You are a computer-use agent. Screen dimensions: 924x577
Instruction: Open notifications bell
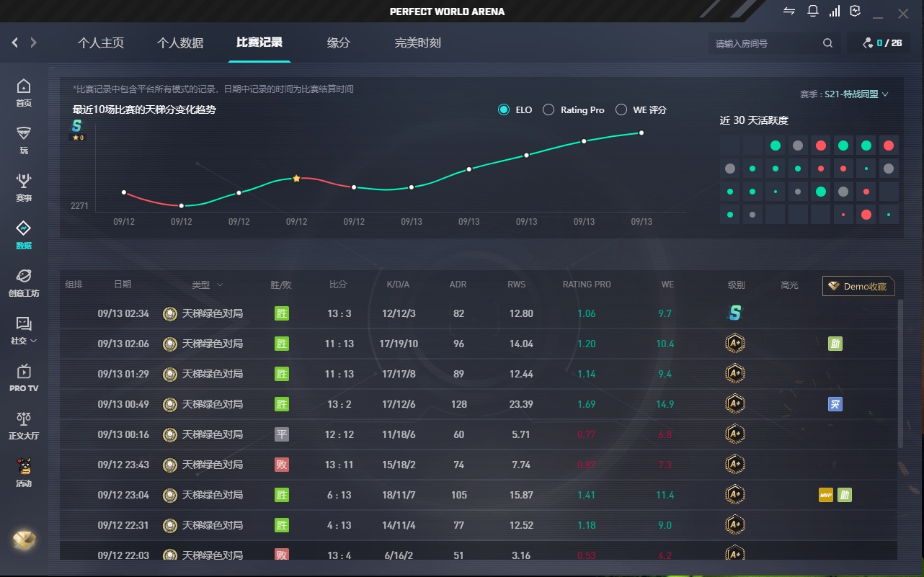click(x=812, y=11)
